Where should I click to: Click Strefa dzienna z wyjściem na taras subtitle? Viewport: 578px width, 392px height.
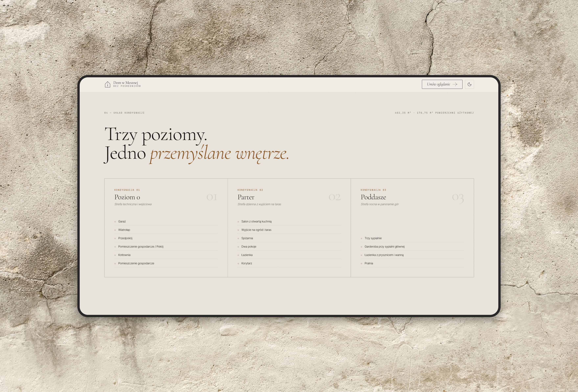(259, 204)
